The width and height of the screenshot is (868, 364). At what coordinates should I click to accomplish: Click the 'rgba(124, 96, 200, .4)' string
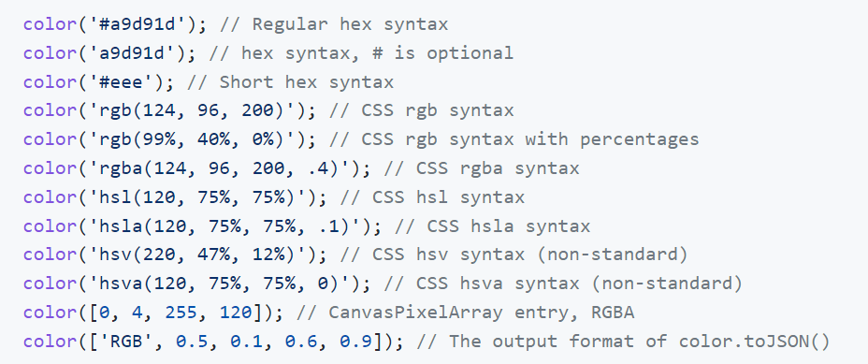click(220, 168)
